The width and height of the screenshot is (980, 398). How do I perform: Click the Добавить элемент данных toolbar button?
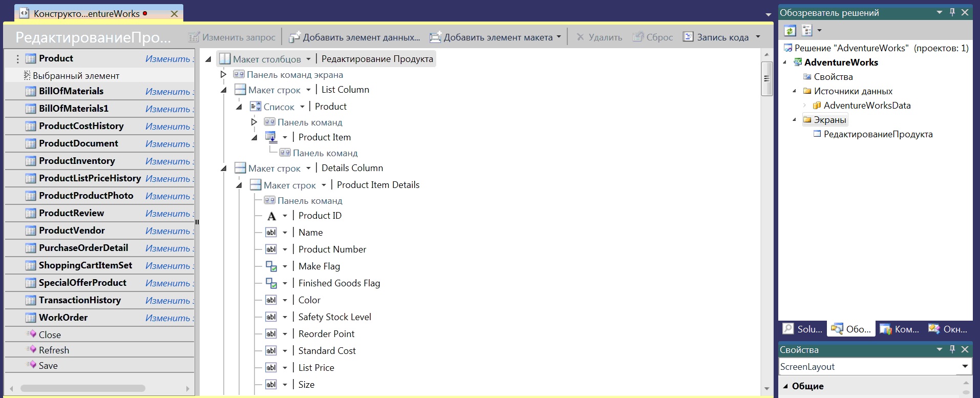pyautogui.click(x=354, y=37)
